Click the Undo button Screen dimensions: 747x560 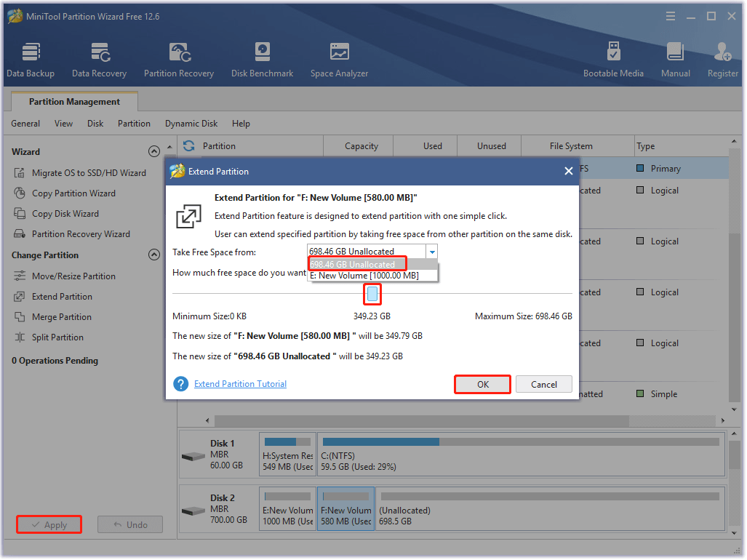(130, 525)
